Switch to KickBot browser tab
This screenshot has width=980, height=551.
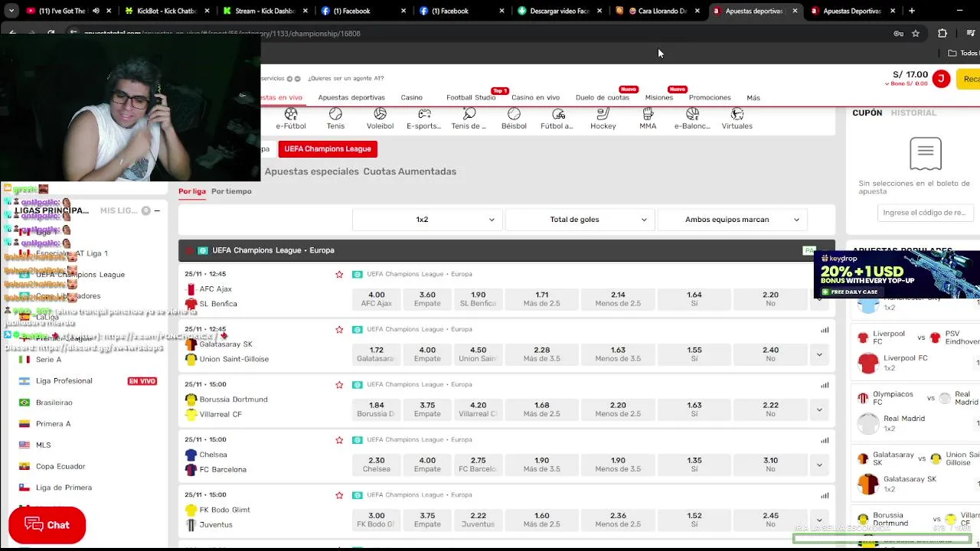click(167, 11)
